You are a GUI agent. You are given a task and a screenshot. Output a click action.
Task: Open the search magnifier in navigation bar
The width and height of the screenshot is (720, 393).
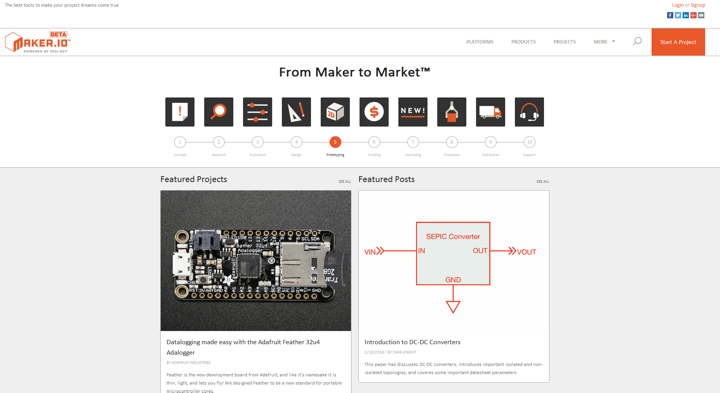tap(637, 41)
